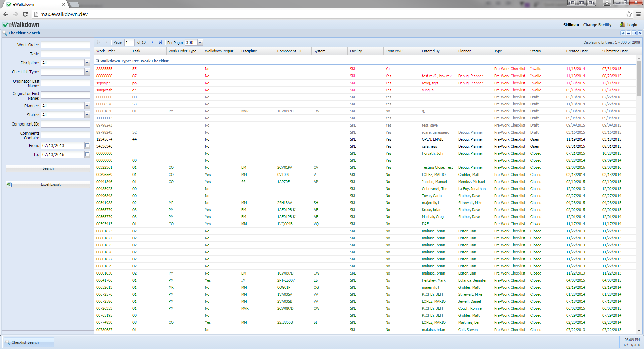Sort by Work Order column header
The image size is (644, 349).
coord(112,51)
